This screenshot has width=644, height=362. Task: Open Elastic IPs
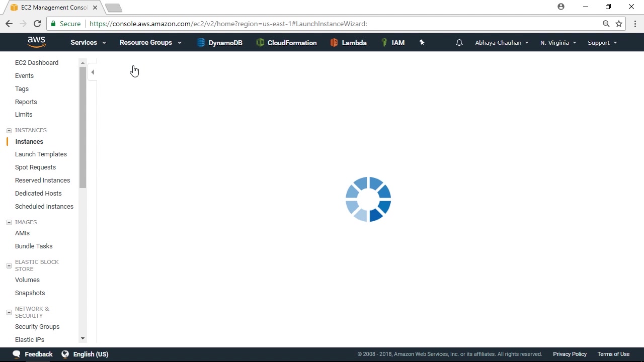tap(30, 340)
